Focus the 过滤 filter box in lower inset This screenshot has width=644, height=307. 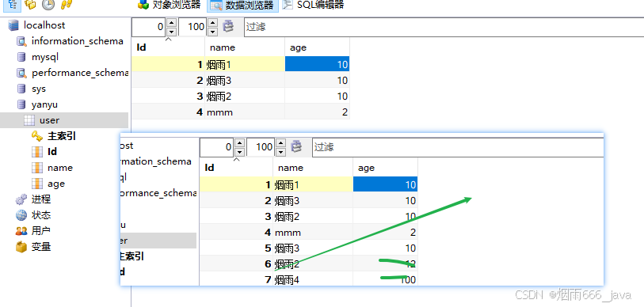coord(458,147)
